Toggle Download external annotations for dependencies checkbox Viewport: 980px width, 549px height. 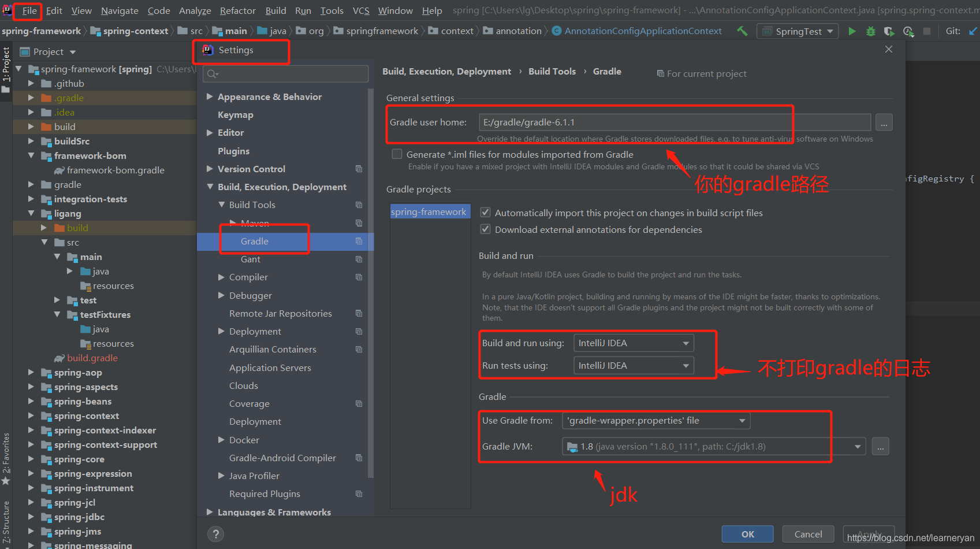486,229
